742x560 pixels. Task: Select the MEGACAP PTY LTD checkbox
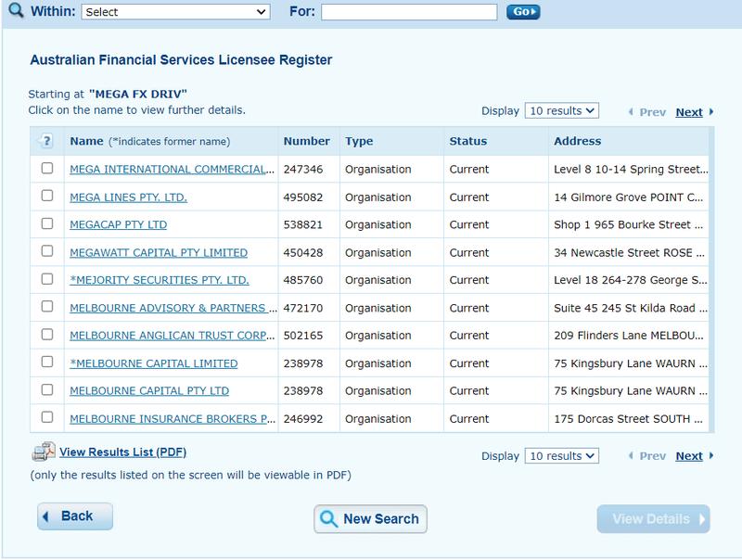(x=47, y=223)
